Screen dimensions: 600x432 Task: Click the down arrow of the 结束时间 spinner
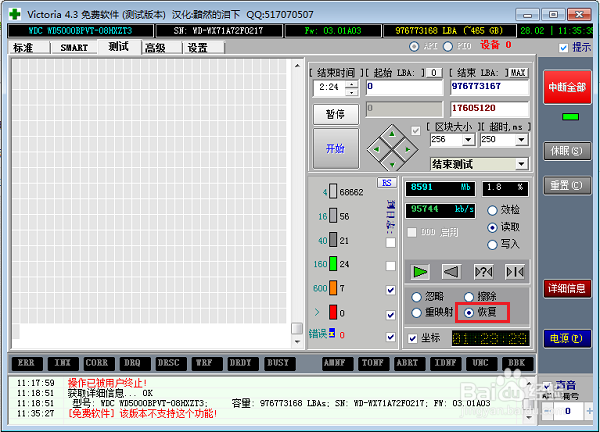[351, 92]
